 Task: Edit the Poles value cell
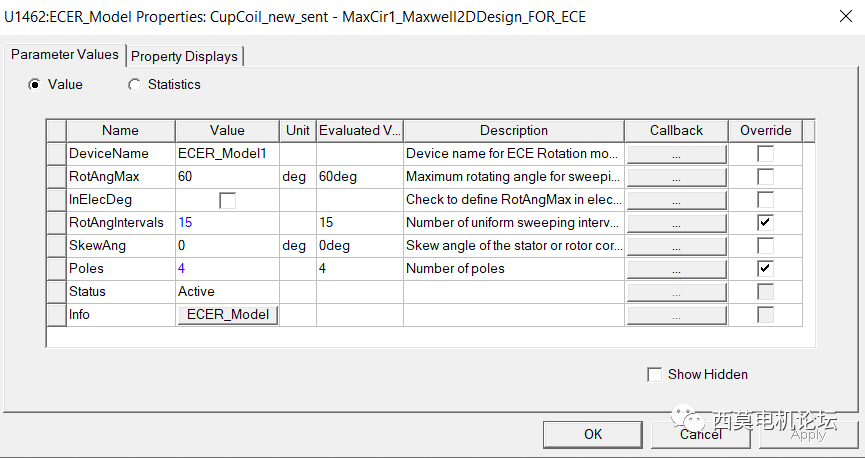click(x=227, y=269)
